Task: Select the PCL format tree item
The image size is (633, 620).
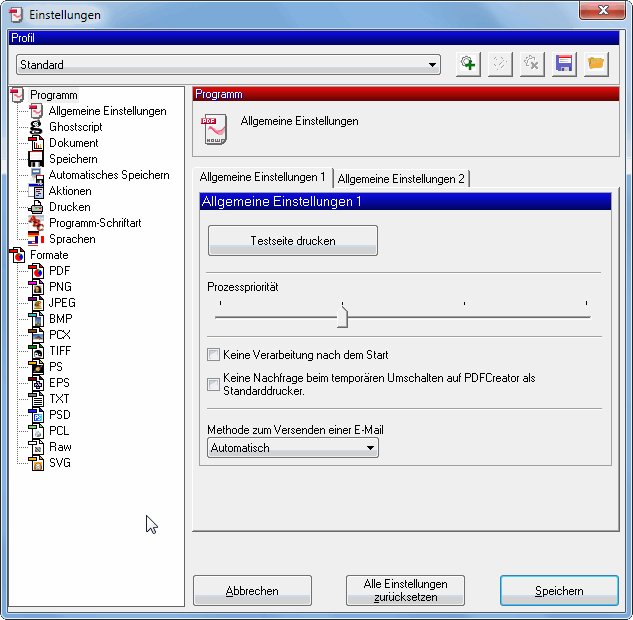Action: tap(59, 431)
